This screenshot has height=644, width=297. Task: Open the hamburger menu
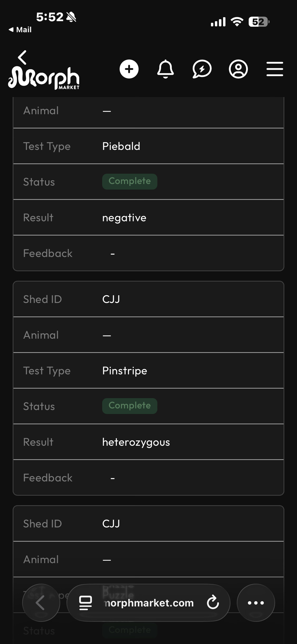click(x=275, y=69)
